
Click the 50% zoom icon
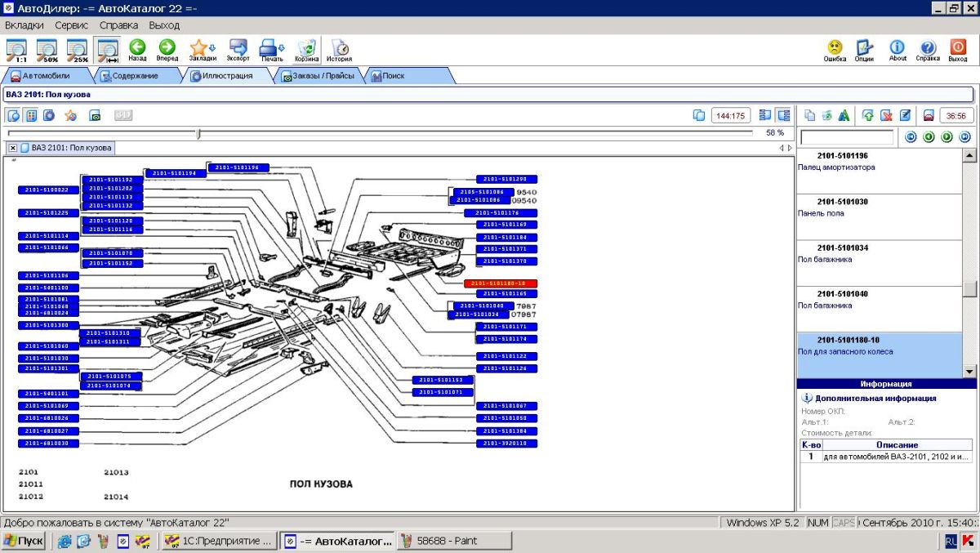click(47, 50)
